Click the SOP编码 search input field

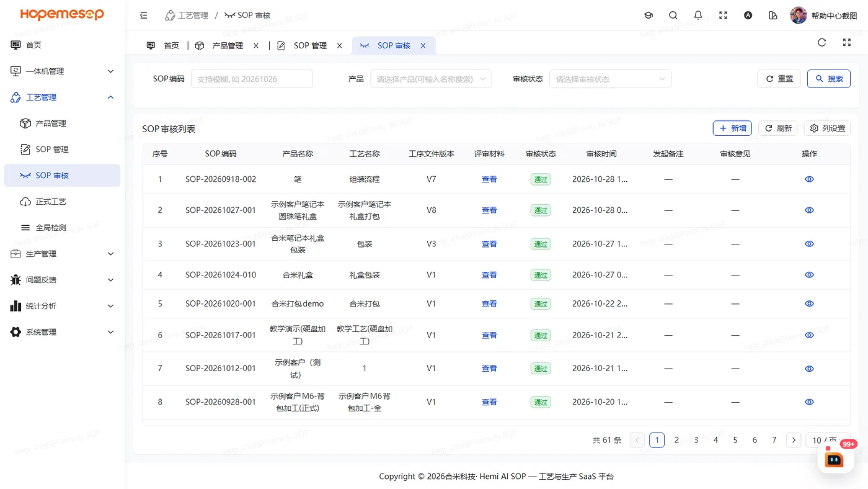pyautogui.click(x=252, y=79)
